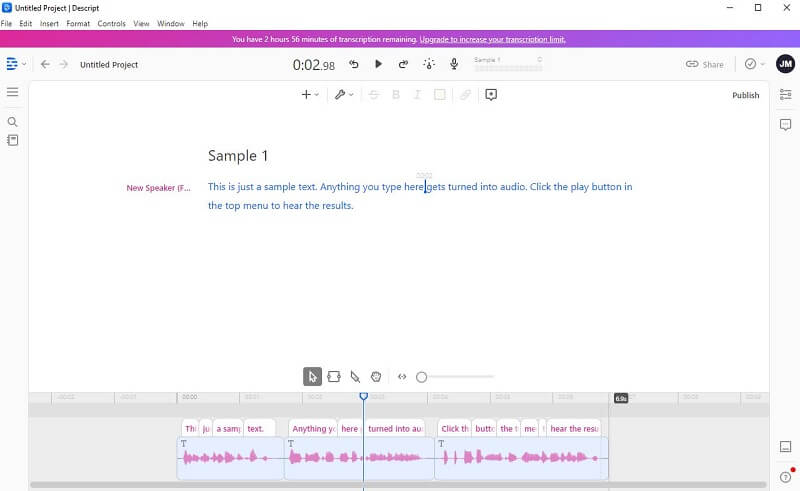Open the Help menu
The width and height of the screenshot is (800, 491).
pos(200,23)
